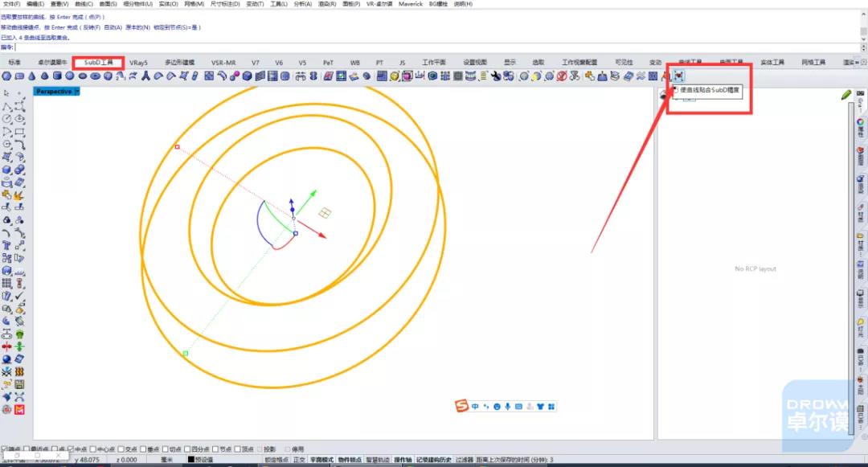Toggle 物件锁点 osnap button in status bar
This screenshot has width=868, height=467.
(x=350, y=460)
